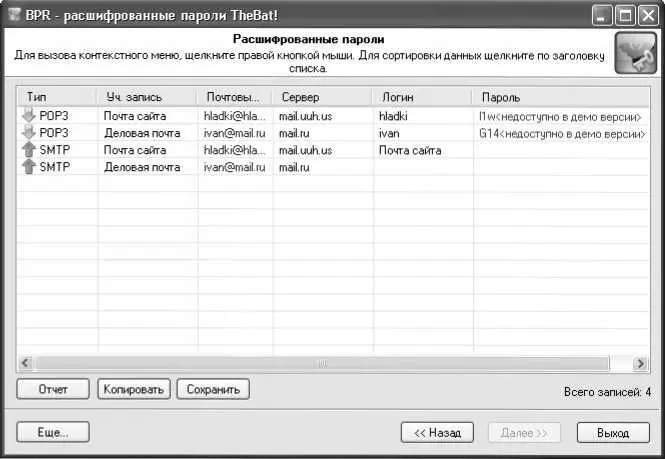Close the BPR window
Image resolution: width=665 pixels, height=459 pixels.
click(x=648, y=16)
